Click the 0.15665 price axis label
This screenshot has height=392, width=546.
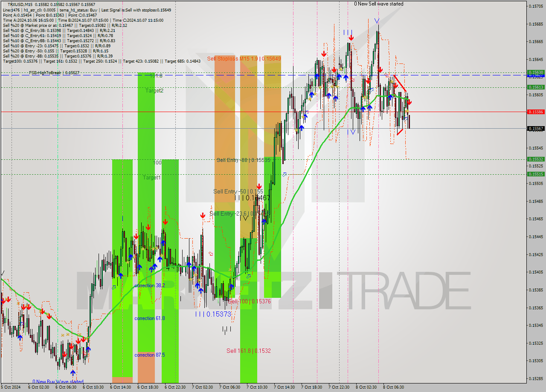pyautogui.click(x=536, y=42)
